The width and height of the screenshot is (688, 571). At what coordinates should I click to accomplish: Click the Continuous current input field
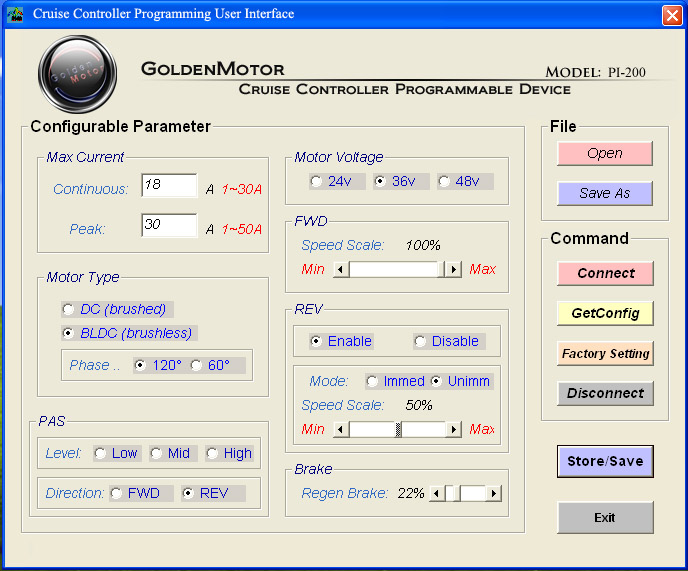pos(169,185)
